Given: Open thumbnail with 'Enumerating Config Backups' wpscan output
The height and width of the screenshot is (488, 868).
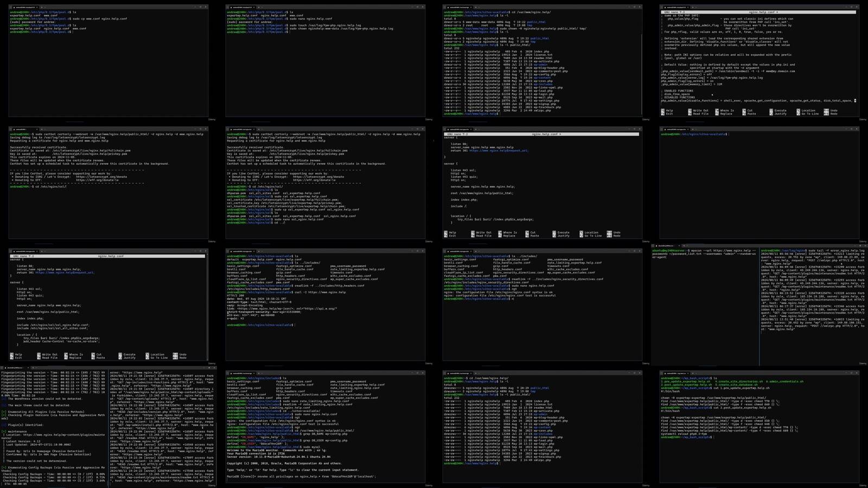Looking at the screenshot, I should click(x=108, y=427).
